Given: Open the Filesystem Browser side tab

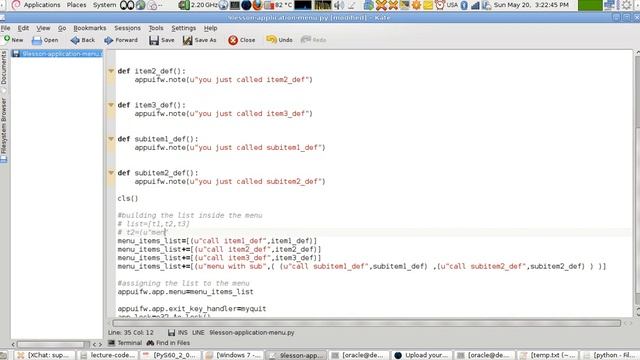Looking at the screenshot, I should coord(4,129).
